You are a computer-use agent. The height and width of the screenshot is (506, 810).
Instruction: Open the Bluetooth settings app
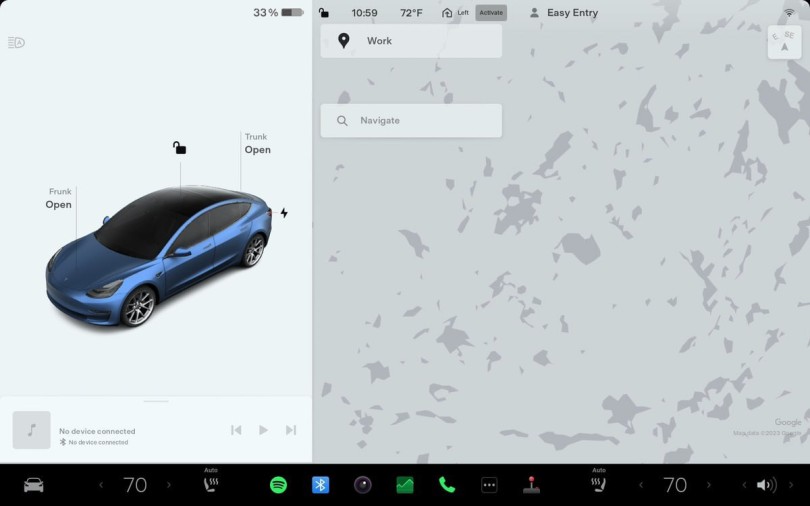pos(320,485)
